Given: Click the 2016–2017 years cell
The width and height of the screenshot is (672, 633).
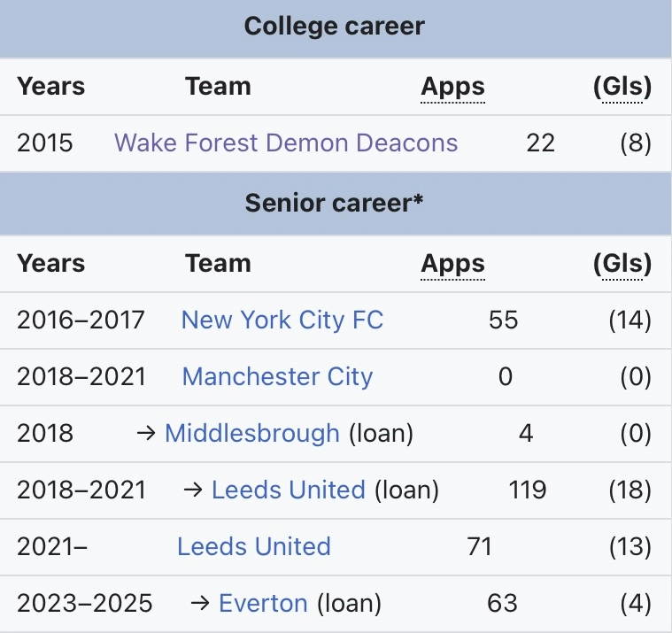Looking at the screenshot, I should (x=81, y=320).
